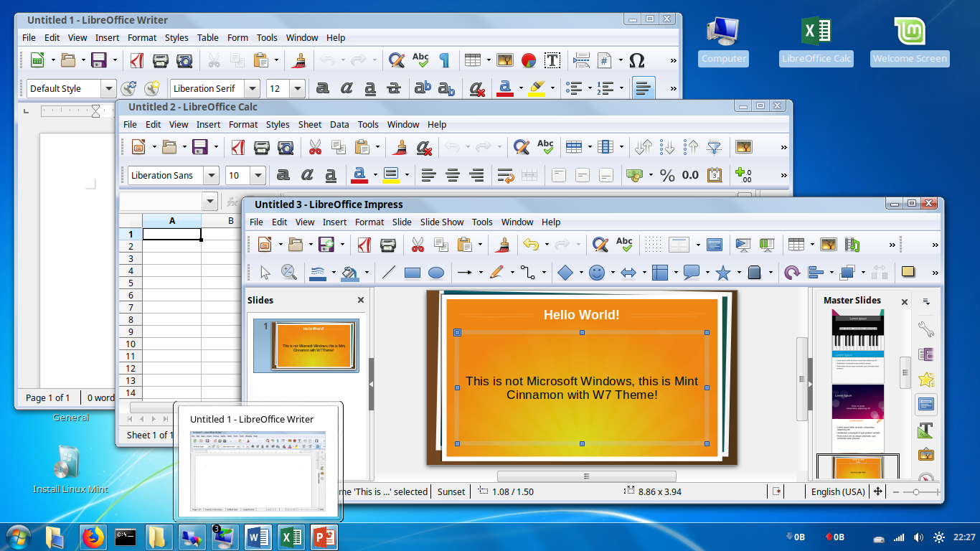This screenshot has width=980, height=551.
Task: Export the Impress presentation as PDF
Action: click(x=364, y=244)
